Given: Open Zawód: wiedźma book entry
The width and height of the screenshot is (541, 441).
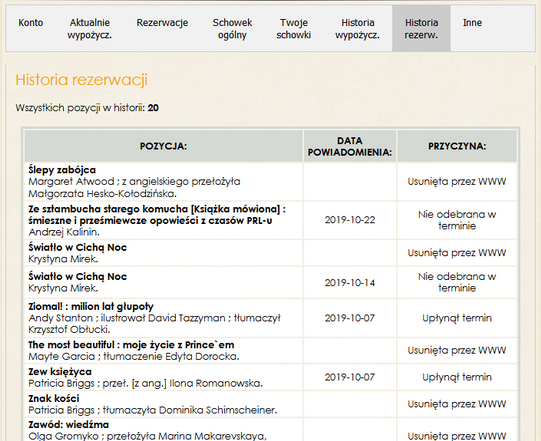Looking at the screenshot, I should click(69, 425).
